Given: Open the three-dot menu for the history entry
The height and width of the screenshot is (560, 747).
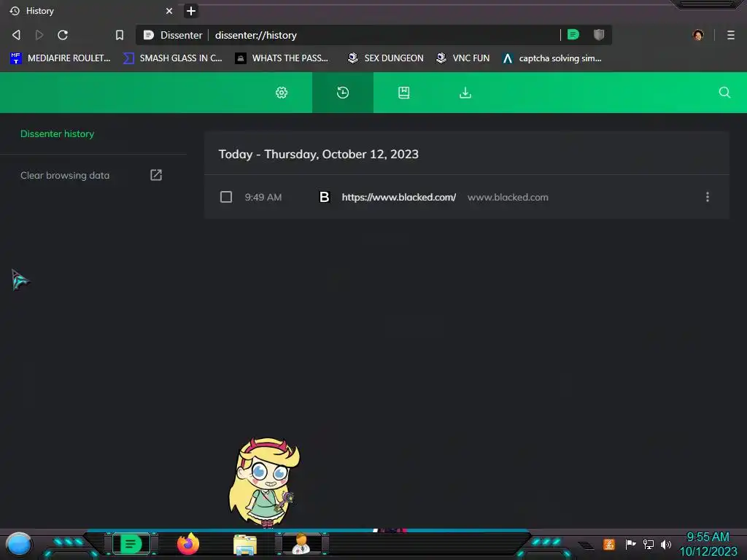Looking at the screenshot, I should point(708,197).
